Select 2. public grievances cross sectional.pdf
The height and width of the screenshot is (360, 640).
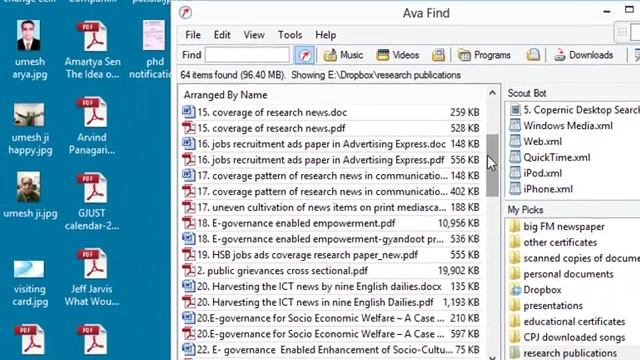[331, 271]
